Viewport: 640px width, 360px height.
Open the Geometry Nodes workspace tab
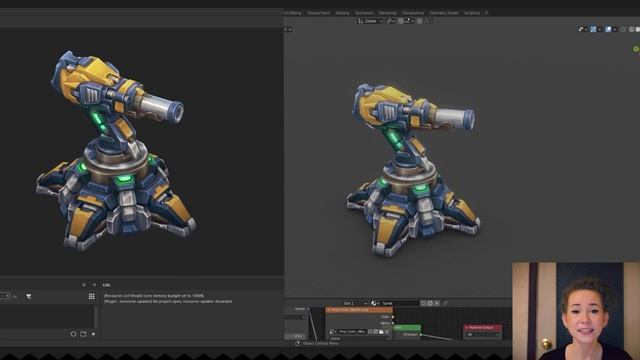(x=444, y=13)
